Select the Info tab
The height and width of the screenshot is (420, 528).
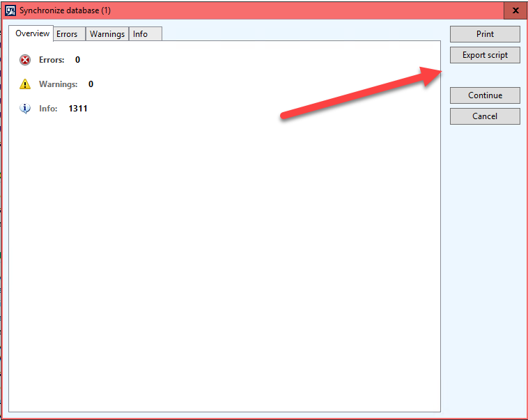click(x=146, y=34)
